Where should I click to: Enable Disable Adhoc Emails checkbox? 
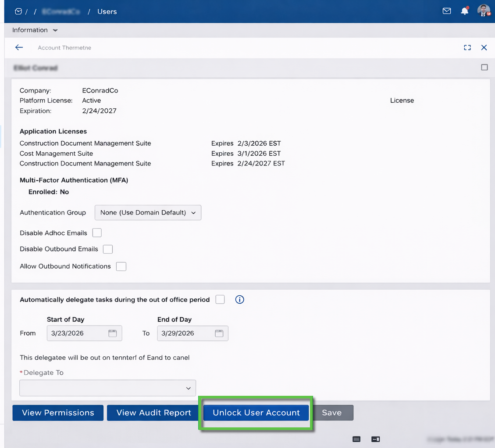tap(97, 233)
